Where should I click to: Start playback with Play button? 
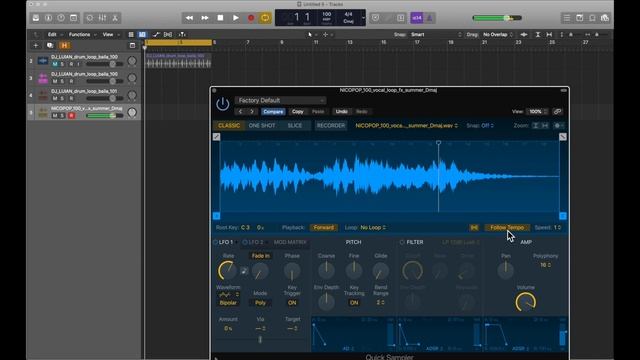click(x=236, y=18)
